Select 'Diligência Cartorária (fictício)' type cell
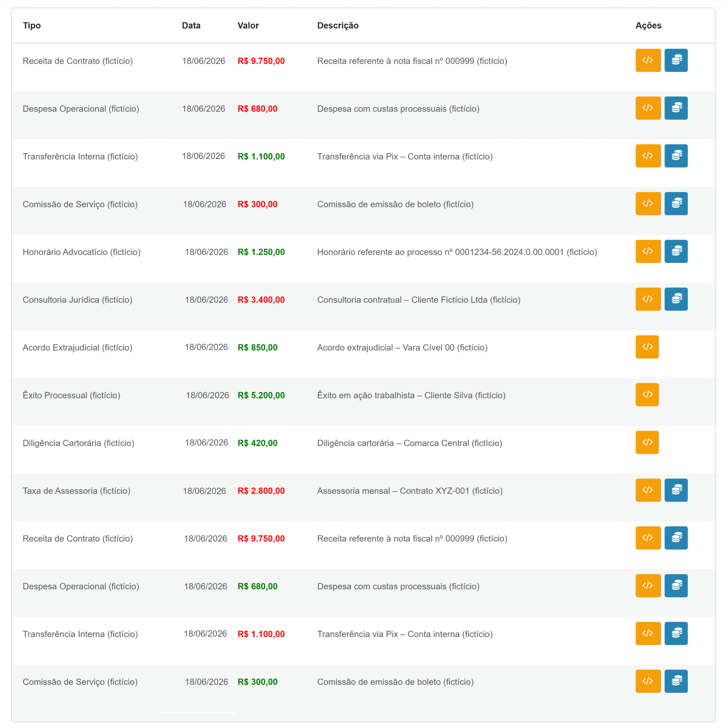The width and height of the screenshot is (728, 728). point(78,443)
